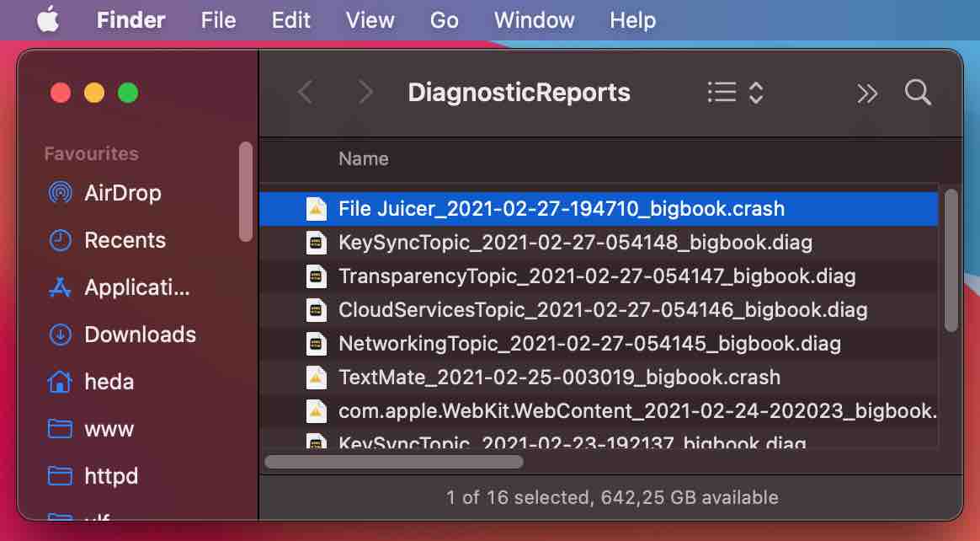Click the house icon beside heda
The image size is (980, 541).
(60, 382)
